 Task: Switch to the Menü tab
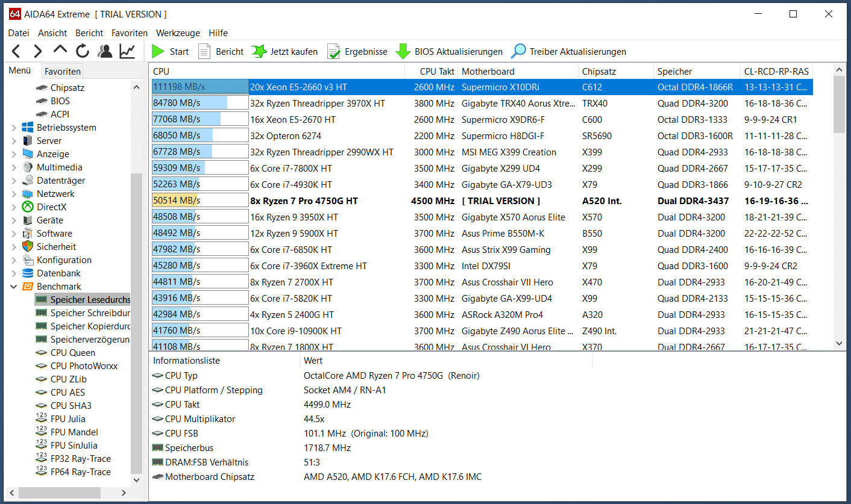tap(20, 70)
